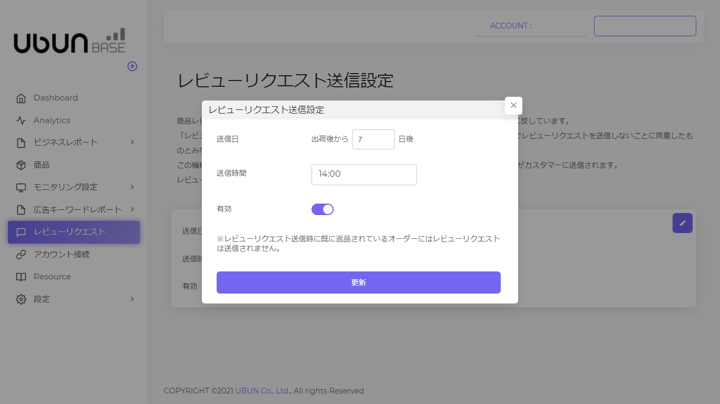Click the アカウント接続 link icon
Image resolution: width=720 pixels, height=404 pixels.
[21, 254]
